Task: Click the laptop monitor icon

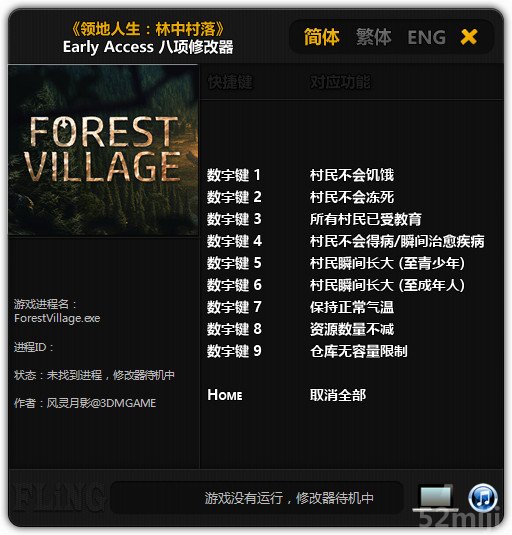Action: [x=436, y=498]
